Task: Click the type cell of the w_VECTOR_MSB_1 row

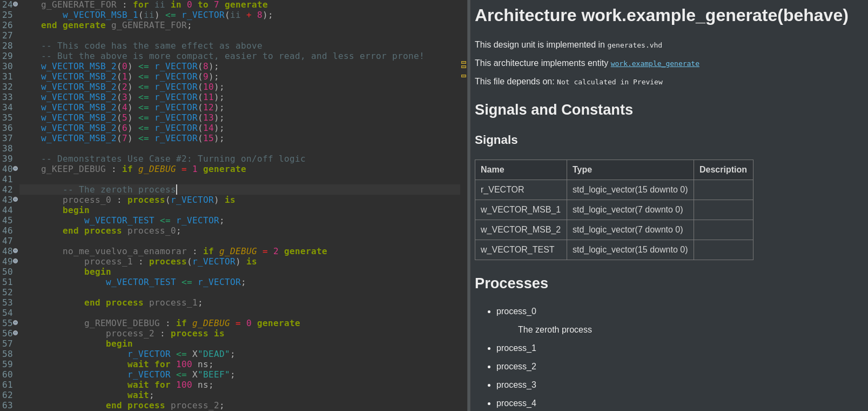Action: [x=630, y=210]
